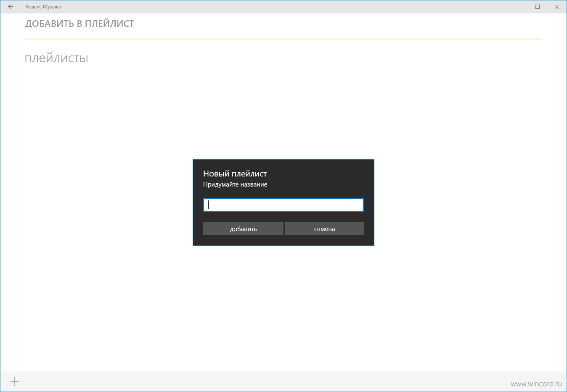The width and height of the screenshot is (567, 392).
Task: Click the плейлисты section label
Action: [56, 58]
